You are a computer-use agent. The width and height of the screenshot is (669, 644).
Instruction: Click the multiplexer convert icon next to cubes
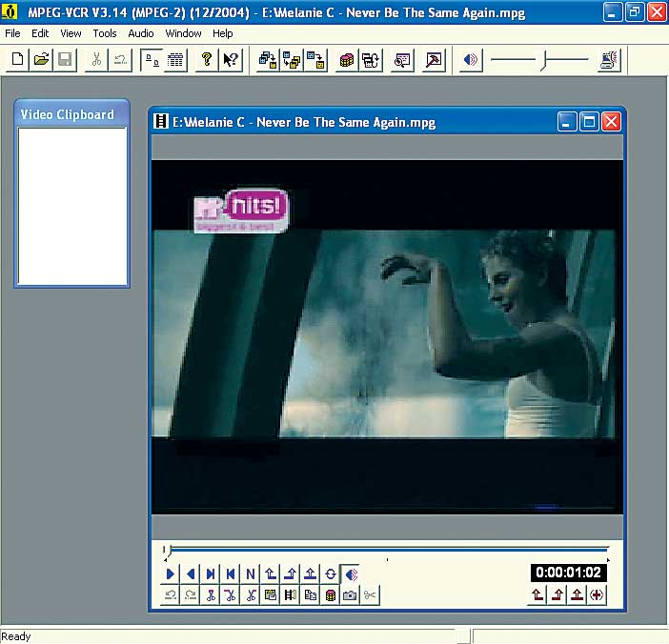[371, 60]
